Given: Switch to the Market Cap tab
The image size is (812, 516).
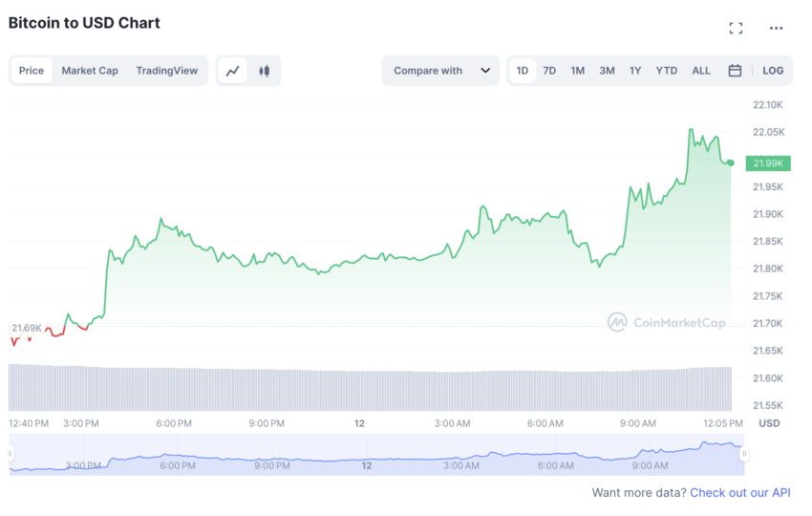Looking at the screenshot, I should click(90, 71).
